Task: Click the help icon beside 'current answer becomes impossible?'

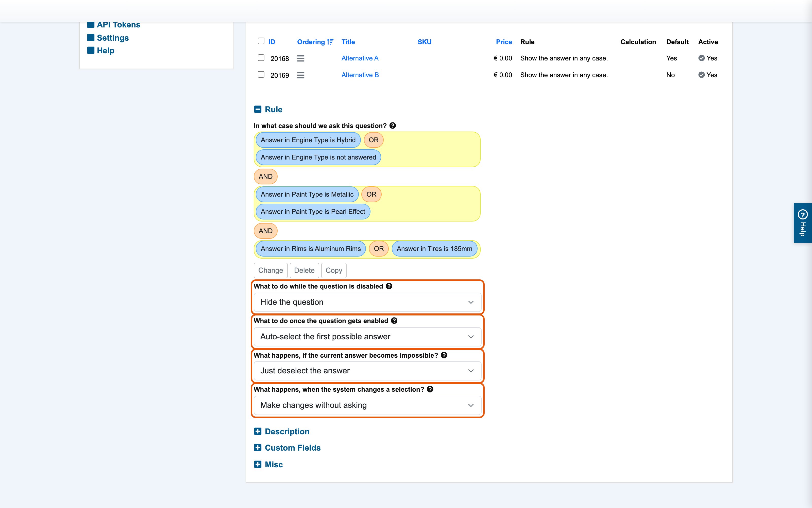Action: (444, 355)
